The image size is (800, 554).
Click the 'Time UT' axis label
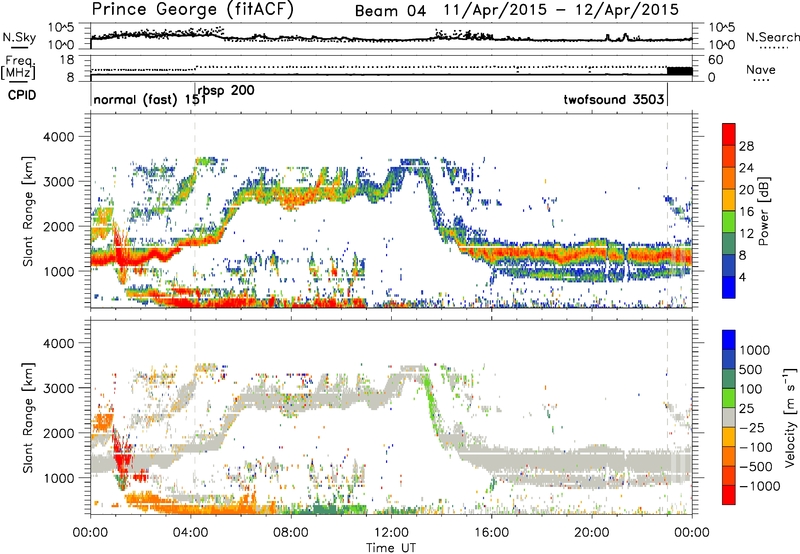[391, 548]
